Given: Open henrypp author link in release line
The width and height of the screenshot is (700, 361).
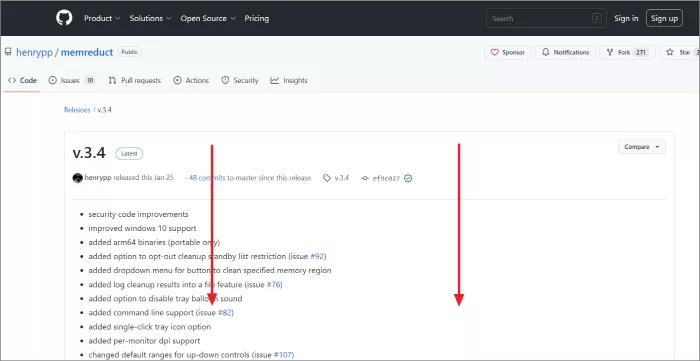Looking at the screenshot, I should point(98,178).
